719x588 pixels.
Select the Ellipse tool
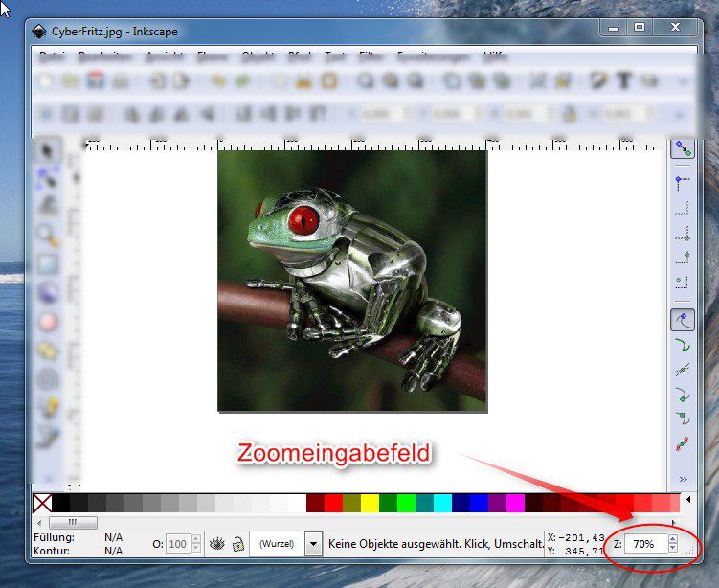pyautogui.click(x=48, y=322)
